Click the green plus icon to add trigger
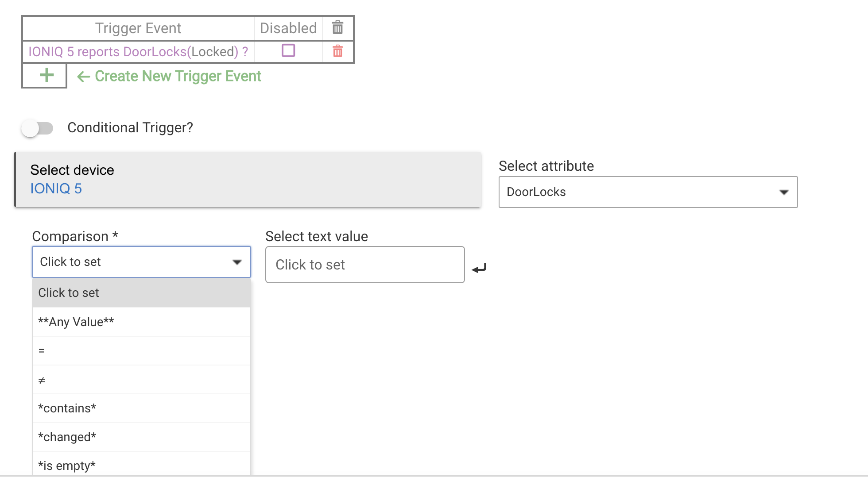 coord(46,76)
